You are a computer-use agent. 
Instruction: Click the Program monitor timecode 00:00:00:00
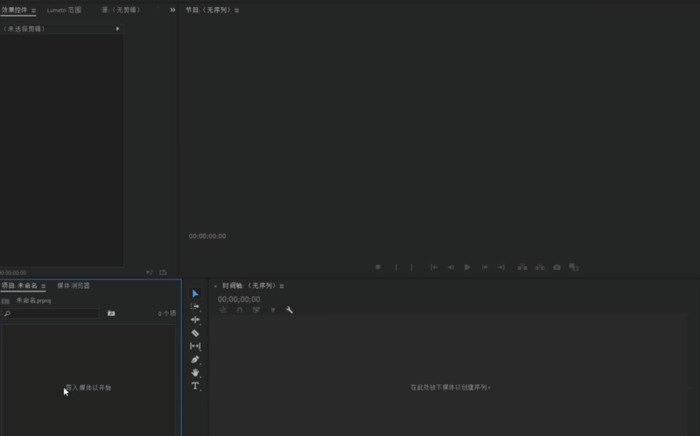pyautogui.click(x=207, y=236)
